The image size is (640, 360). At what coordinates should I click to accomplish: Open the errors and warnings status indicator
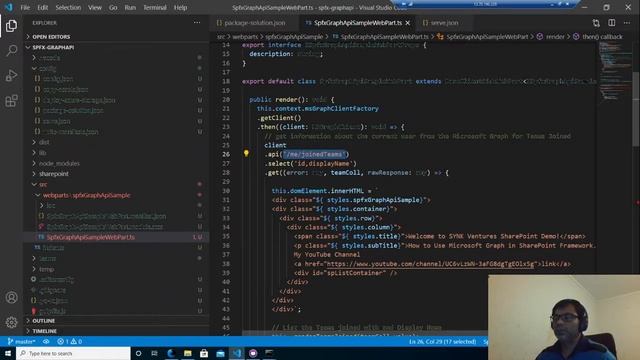pyautogui.click(x=69, y=341)
